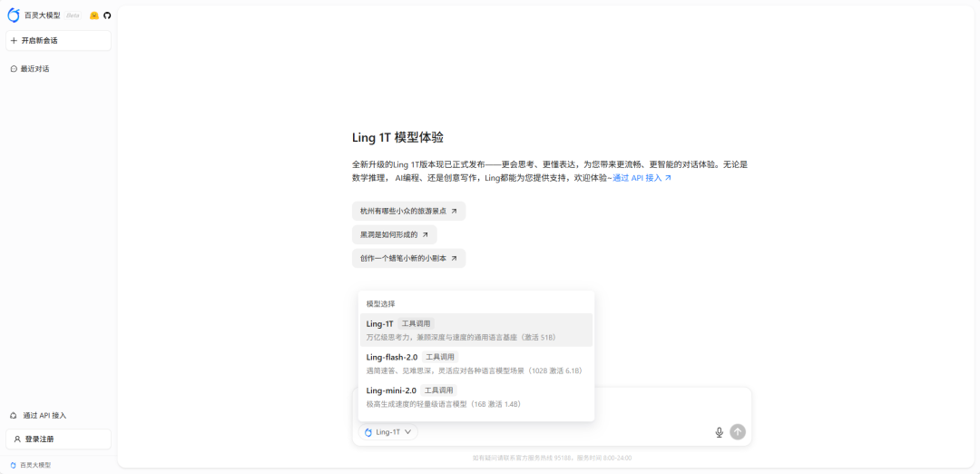Click the 百灵大模型 logo icon at top left
This screenshot has height=474, width=980.
(14, 15)
